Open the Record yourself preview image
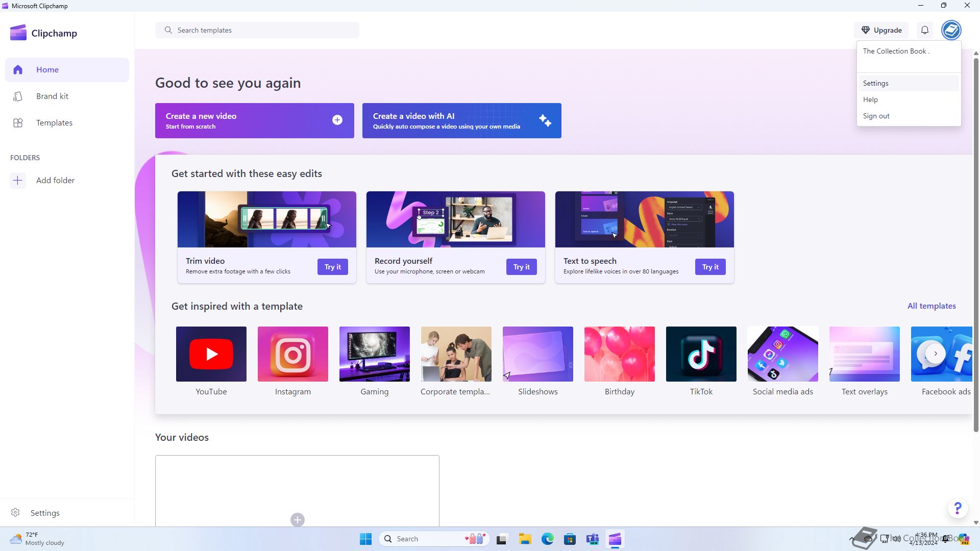Screen dimensions: 980x551 pyautogui.click(x=456, y=219)
